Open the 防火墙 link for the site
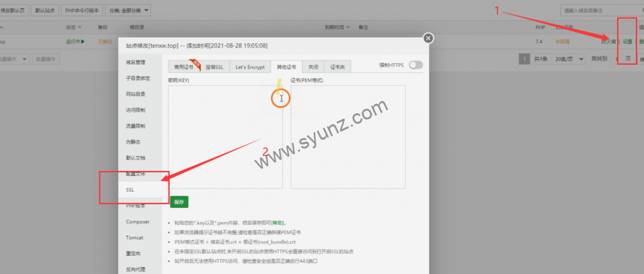 pyautogui.click(x=609, y=41)
